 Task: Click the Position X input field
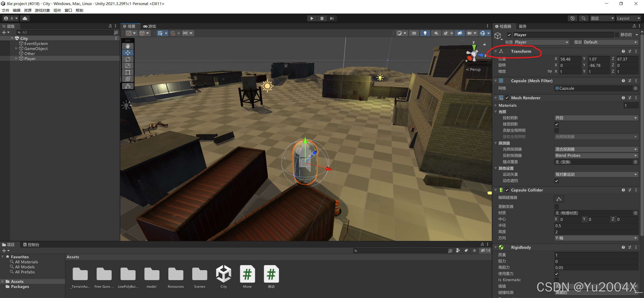570,59
